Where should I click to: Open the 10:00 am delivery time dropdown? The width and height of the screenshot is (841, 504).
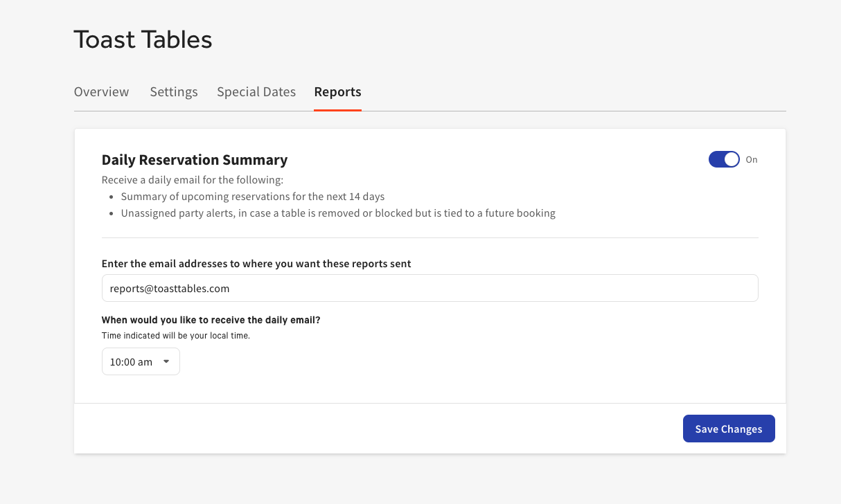point(141,362)
